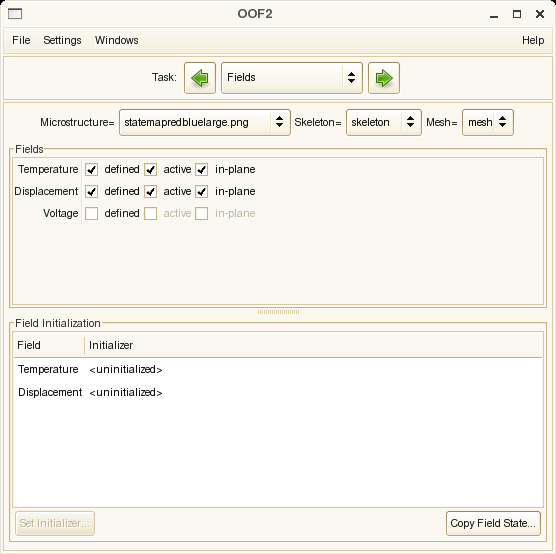Go to next task with green right arrow
This screenshot has width=556, height=554.
(x=384, y=78)
